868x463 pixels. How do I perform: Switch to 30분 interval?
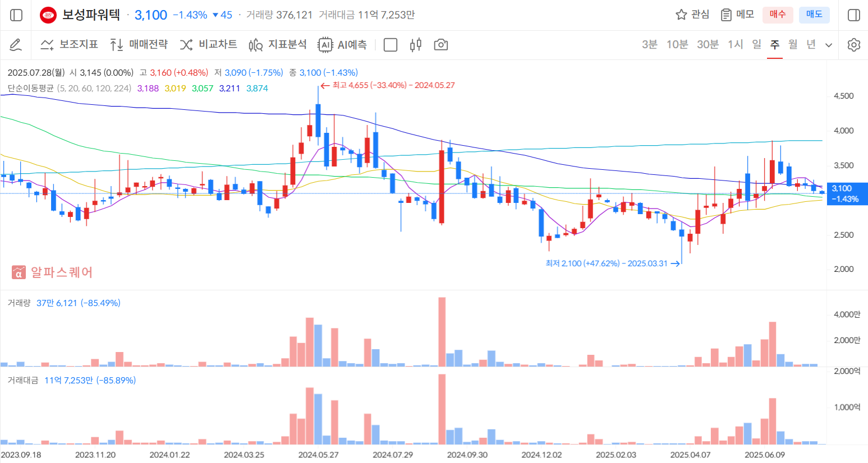pyautogui.click(x=708, y=44)
